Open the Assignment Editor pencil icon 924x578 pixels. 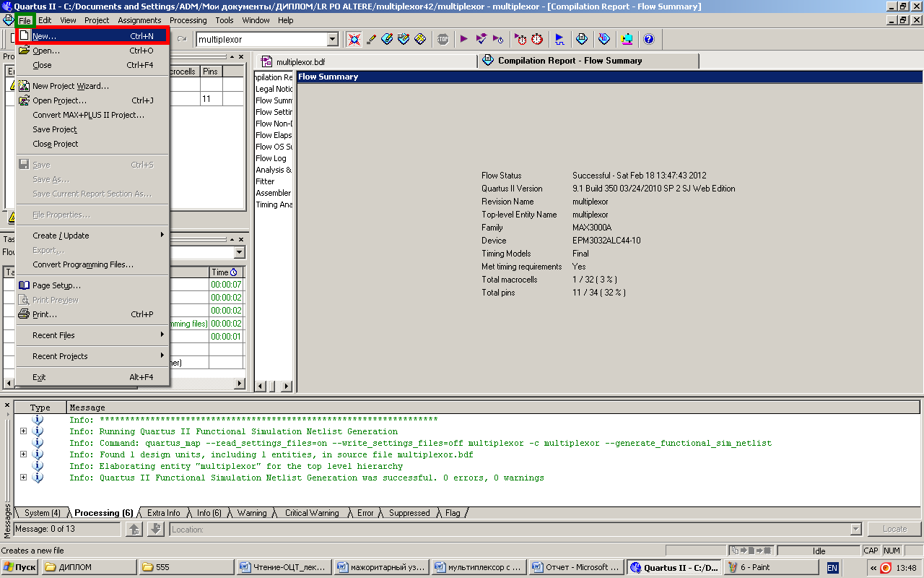[371, 39]
